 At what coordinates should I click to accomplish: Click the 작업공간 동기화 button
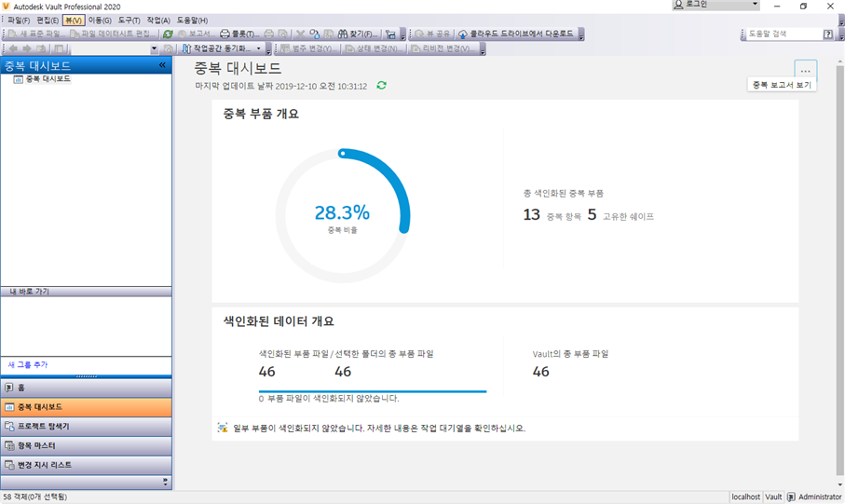tap(217, 49)
